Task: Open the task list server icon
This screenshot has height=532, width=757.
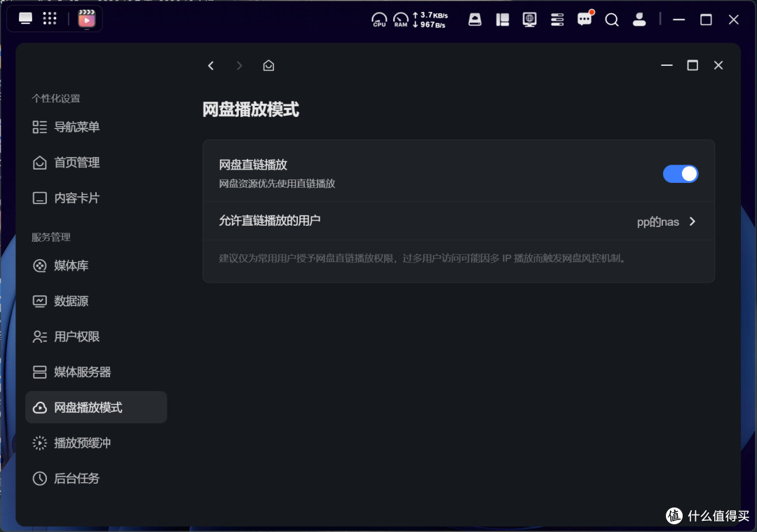Action: [x=557, y=20]
